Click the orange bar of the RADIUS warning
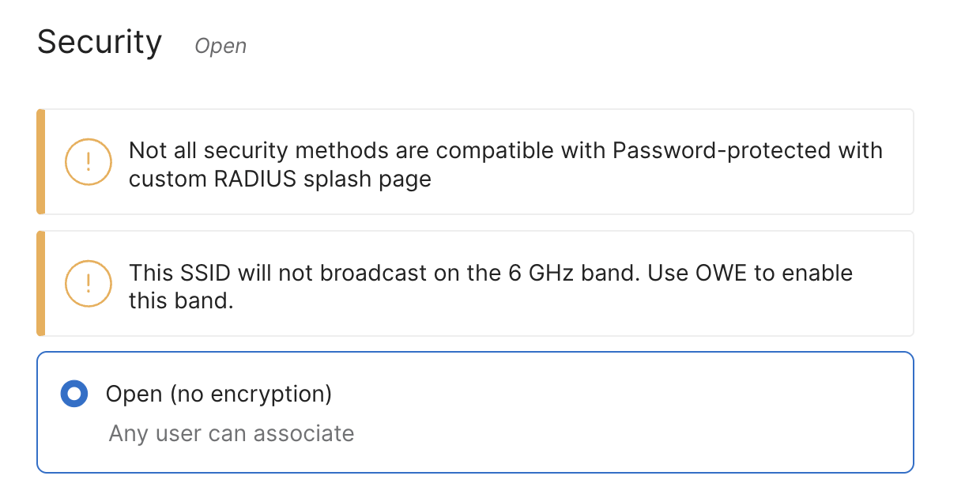Viewport: 980px width, 487px height. (41, 162)
